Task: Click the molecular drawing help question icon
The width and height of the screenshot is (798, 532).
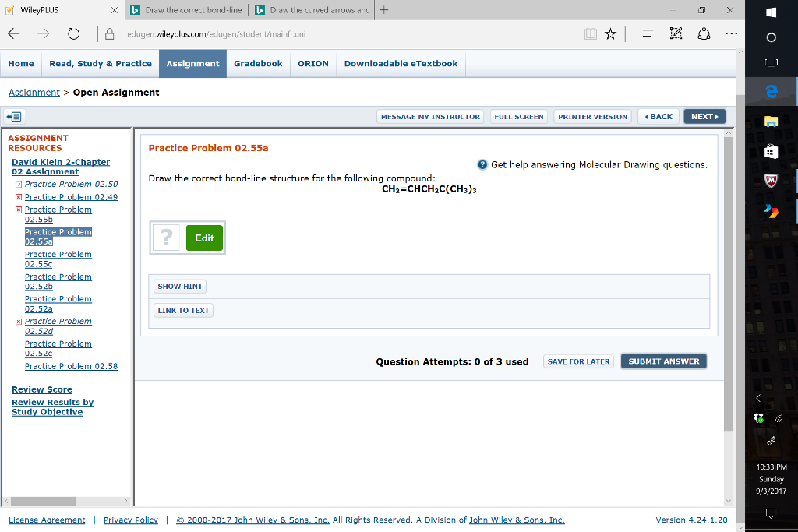Action: pyautogui.click(x=482, y=164)
